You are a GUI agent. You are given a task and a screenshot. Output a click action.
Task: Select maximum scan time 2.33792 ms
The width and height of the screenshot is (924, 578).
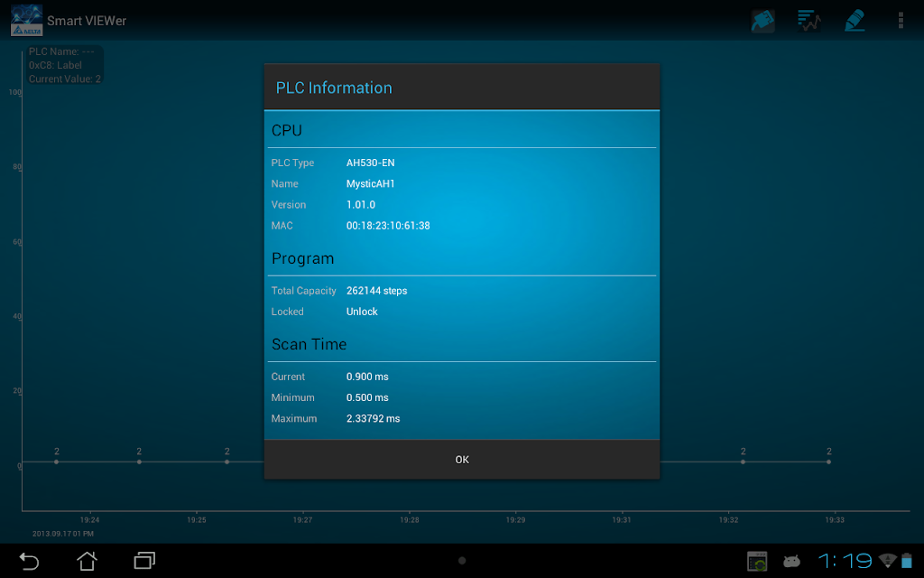(x=373, y=419)
